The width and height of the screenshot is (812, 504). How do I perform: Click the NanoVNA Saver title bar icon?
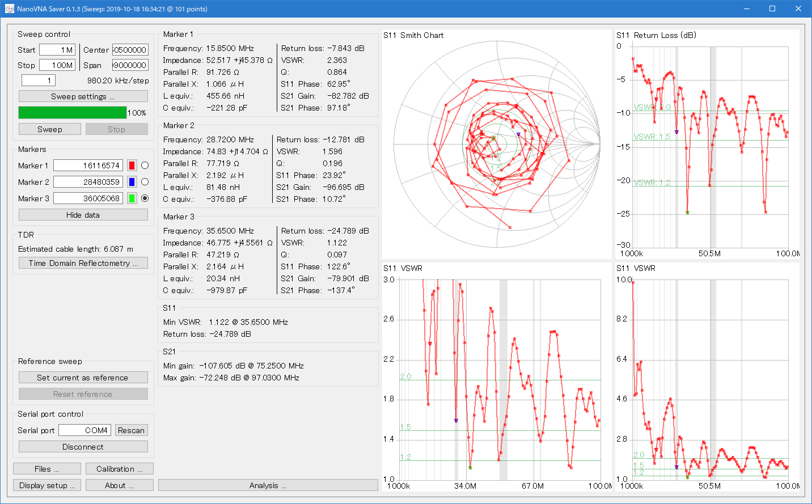click(x=9, y=9)
